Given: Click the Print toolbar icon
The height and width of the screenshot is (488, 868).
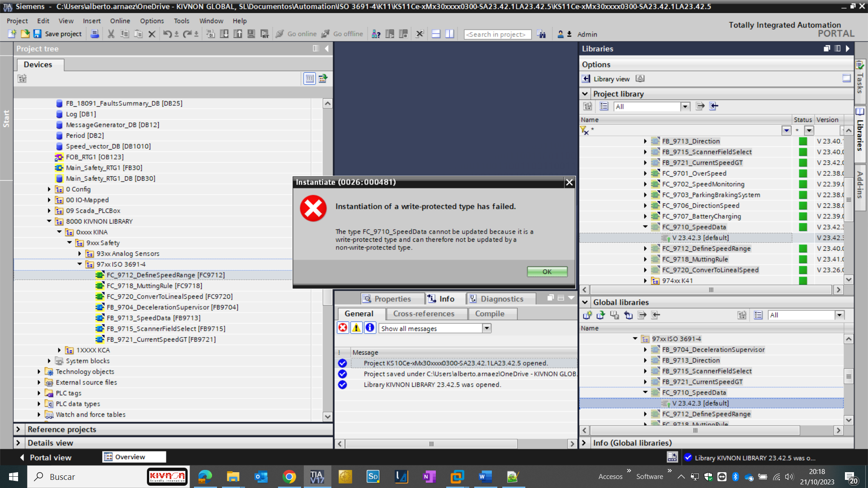Looking at the screenshot, I should click(x=94, y=34).
